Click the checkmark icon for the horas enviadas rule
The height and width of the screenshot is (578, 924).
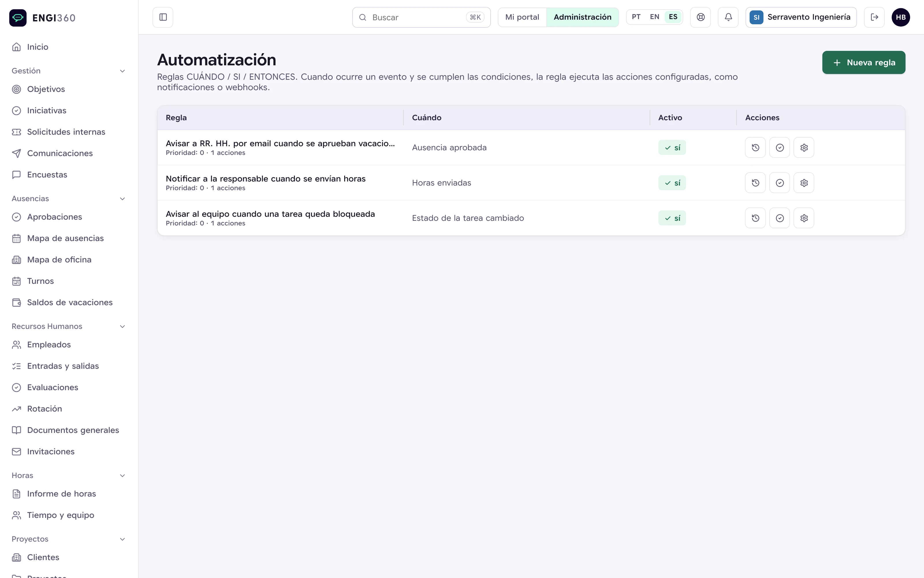pos(780,183)
